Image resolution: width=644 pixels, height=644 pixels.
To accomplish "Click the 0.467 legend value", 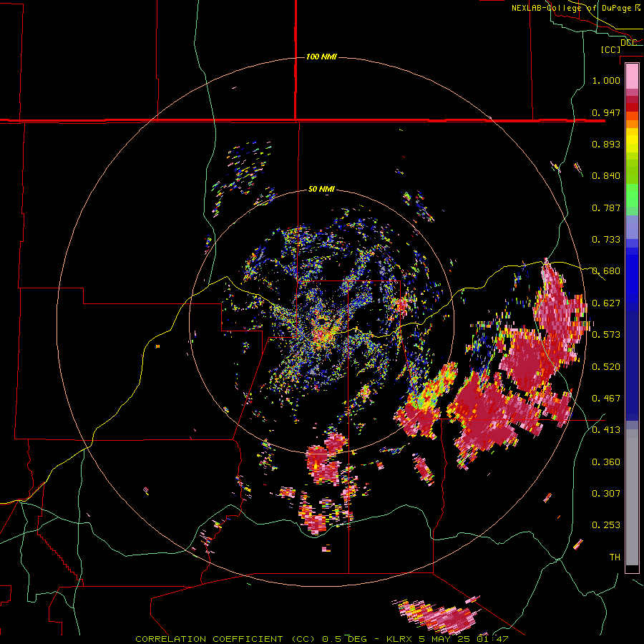I will tap(606, 398).
